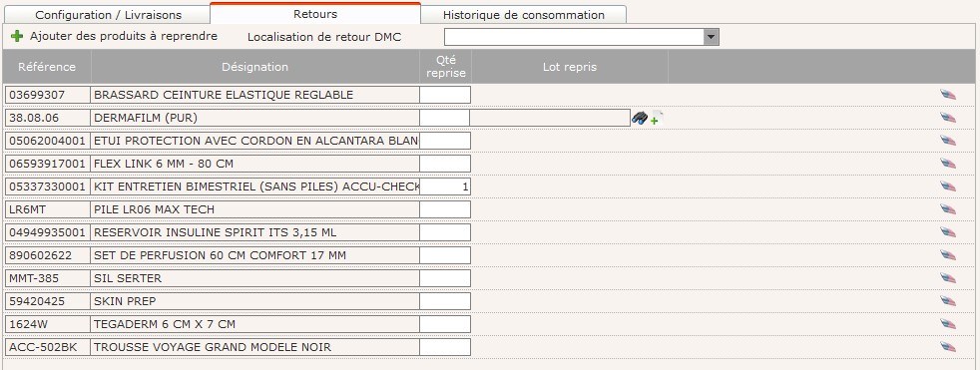This screenshot has height=370, width=980.
Task: Click the Lot repris field for DERMAFILM
Action: (550, 118)
